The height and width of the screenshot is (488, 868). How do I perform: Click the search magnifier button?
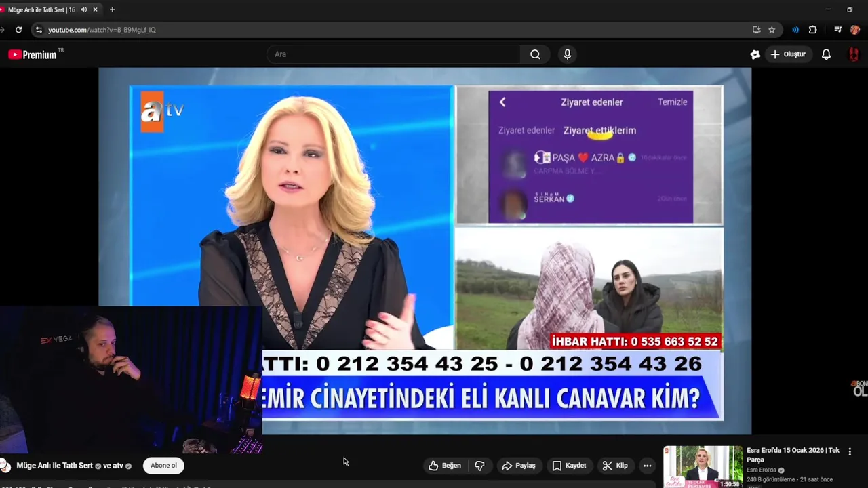535,54
